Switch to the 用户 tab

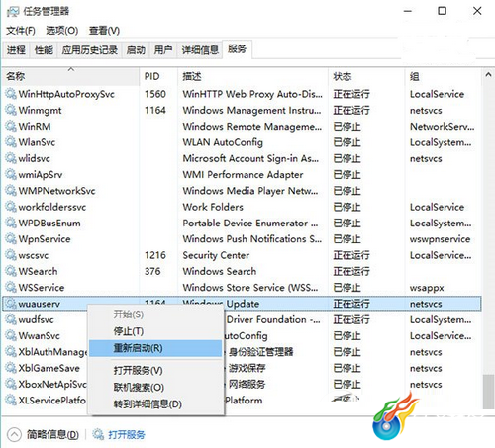click(x=163, y=50)
